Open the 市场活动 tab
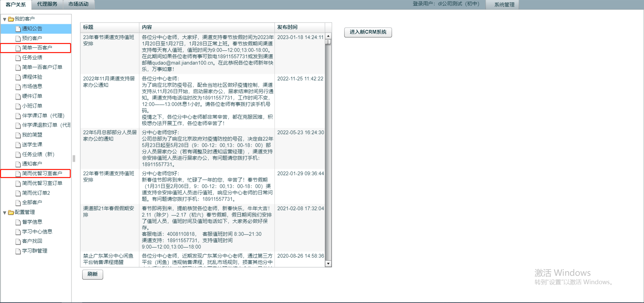This screenshot has width=644, height=303. pyautogui.click(x=78, y=4)
